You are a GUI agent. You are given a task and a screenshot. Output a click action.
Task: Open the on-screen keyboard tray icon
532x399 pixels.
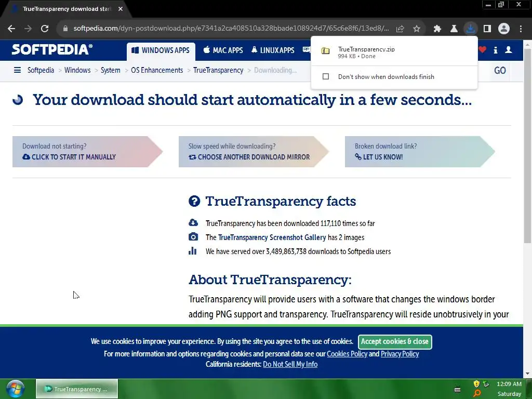(x=457, y=389)
